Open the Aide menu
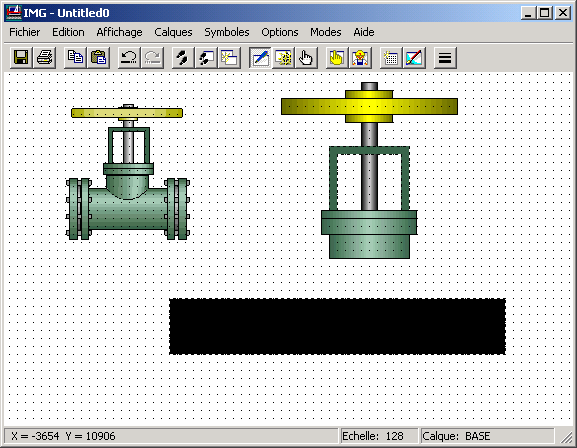 [364, 32]
